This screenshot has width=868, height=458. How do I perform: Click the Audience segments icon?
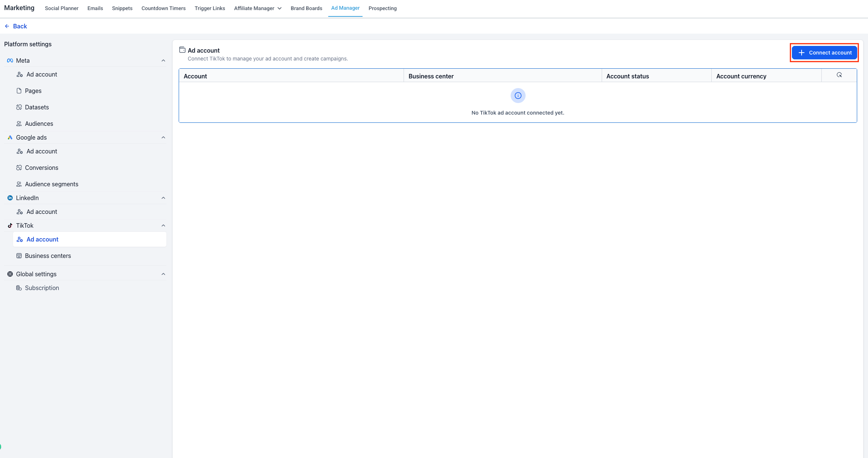19,184
